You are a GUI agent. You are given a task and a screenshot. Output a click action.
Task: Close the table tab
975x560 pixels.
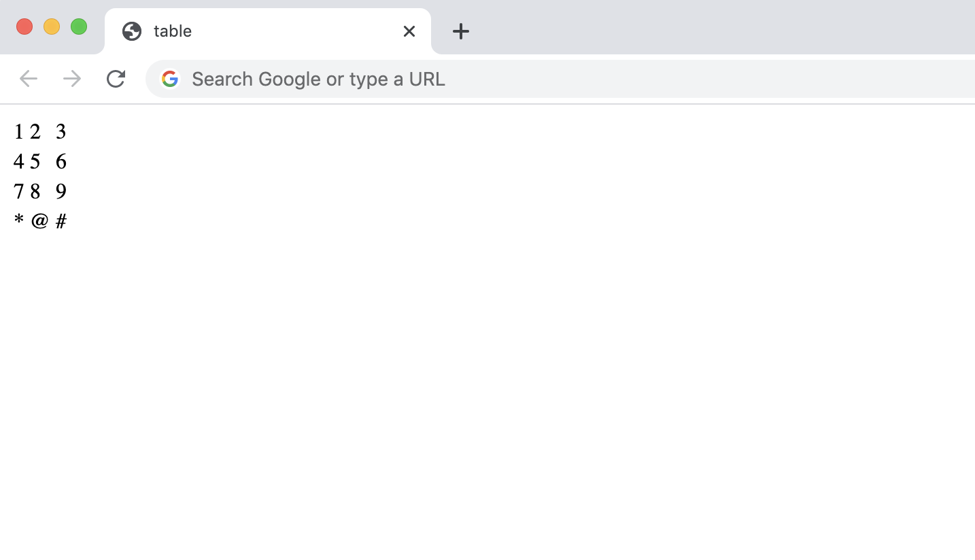[x=409, y=31]
